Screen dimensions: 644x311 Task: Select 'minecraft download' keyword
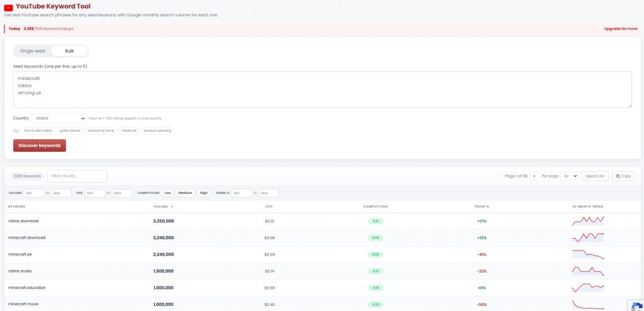coord(26,238)
